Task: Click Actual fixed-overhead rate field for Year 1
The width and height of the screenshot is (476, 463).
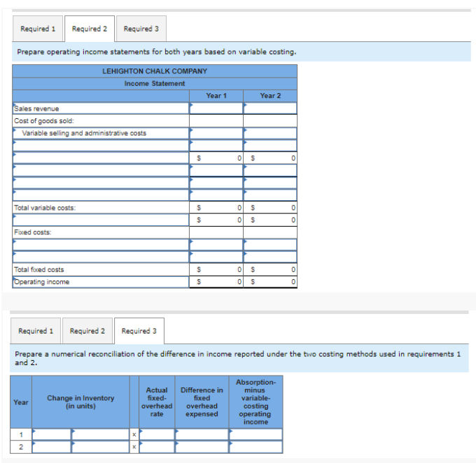Action: [x=157, y=434]
